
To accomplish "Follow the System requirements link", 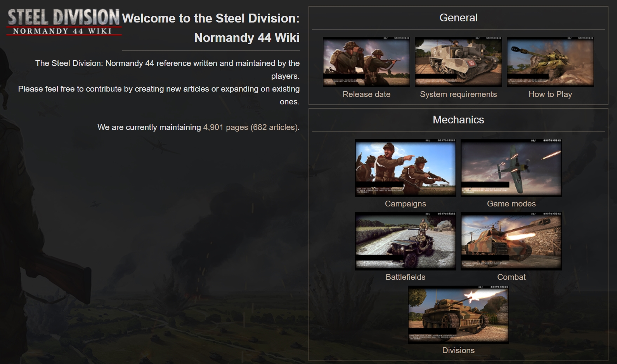I will (458, 94).
